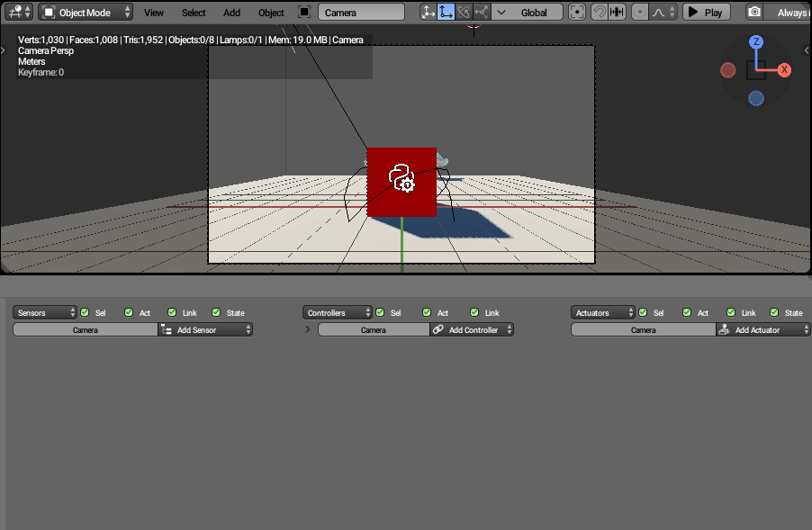
Task: Open the Add menu in the header
Action: pyautogui.click(x=231, y=13)
